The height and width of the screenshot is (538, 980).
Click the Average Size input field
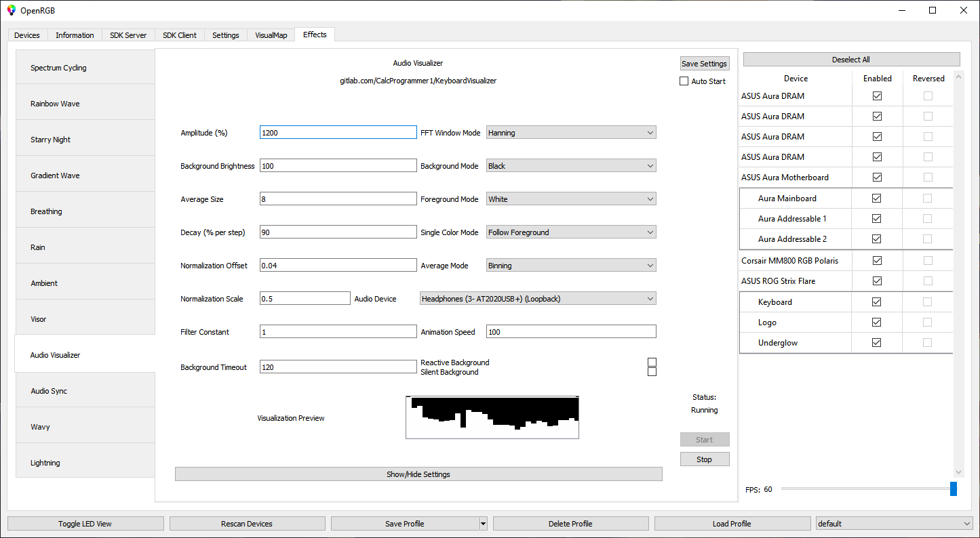(338, 199)
